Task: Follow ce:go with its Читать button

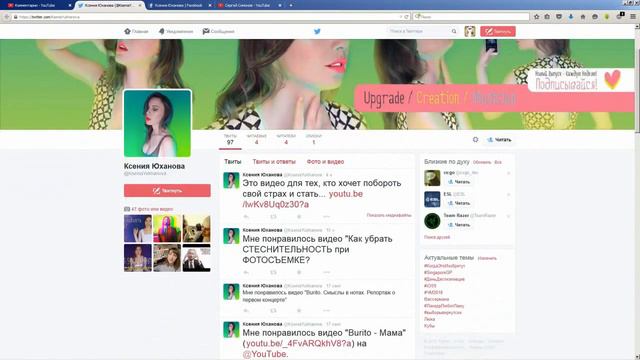Action: pyautogui.click(x=458, y=182)
